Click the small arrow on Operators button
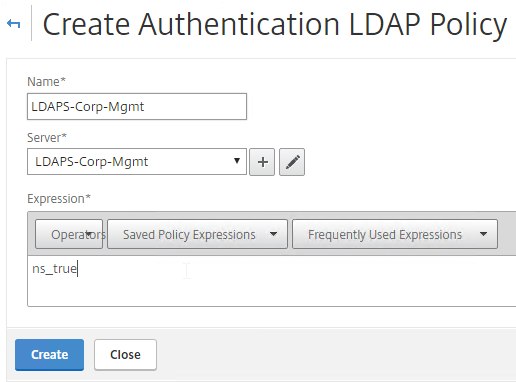516x382 pixels. point(89,233)
